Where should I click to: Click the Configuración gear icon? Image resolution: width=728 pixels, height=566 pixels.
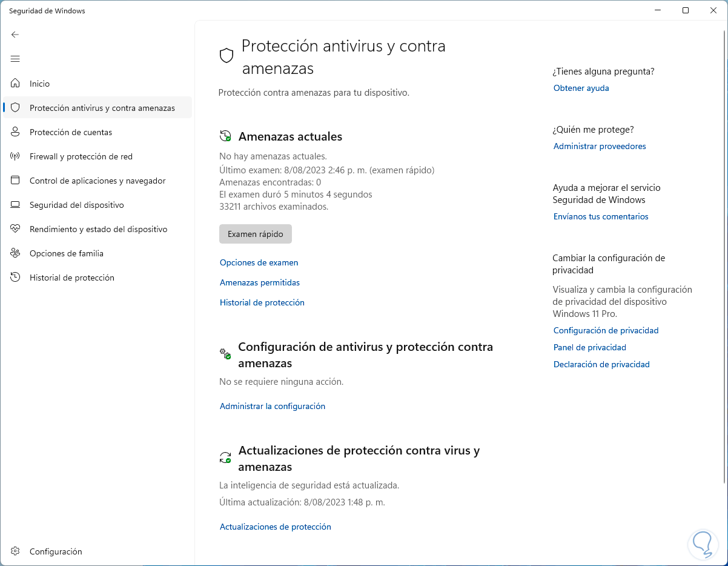16,551
